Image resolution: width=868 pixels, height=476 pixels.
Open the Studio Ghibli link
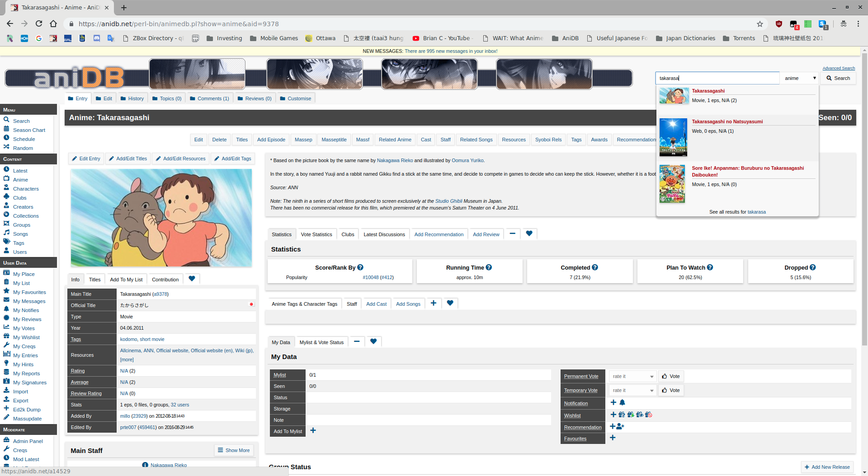(x=448, y=201)
